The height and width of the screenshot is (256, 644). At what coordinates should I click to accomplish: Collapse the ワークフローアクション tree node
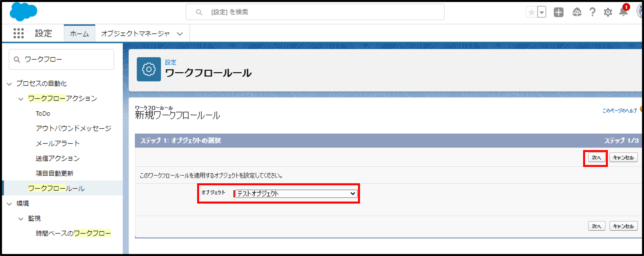(x=21, y=99)
